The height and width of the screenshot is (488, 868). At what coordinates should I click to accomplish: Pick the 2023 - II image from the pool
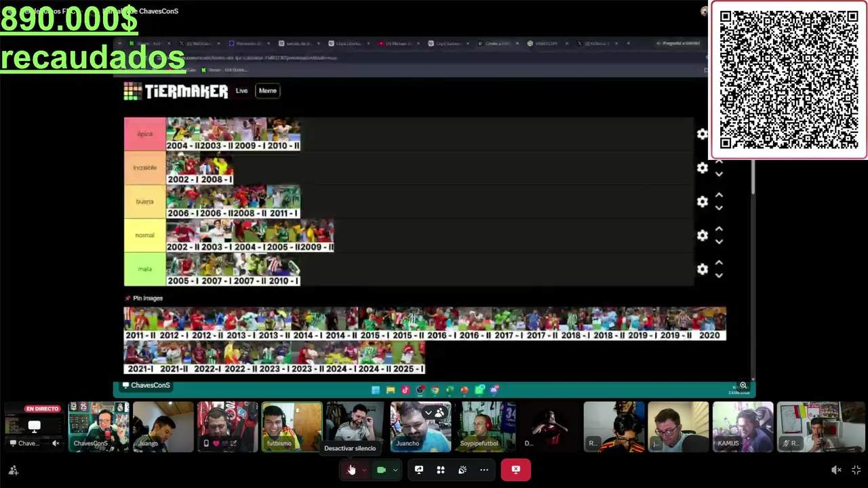click(308, 358)
